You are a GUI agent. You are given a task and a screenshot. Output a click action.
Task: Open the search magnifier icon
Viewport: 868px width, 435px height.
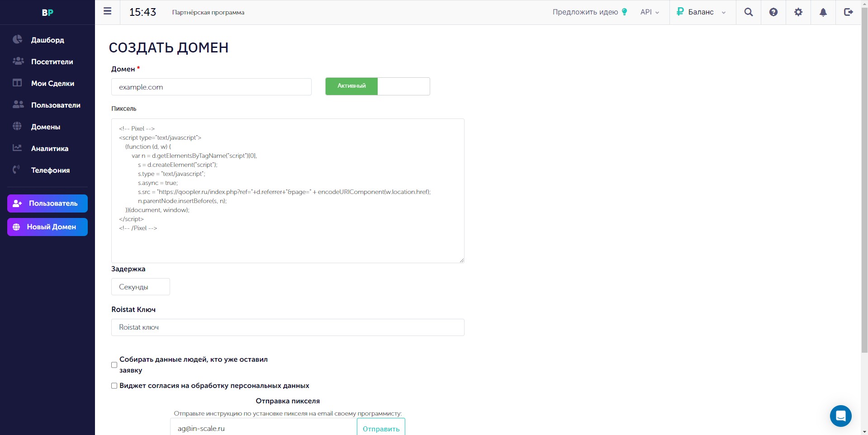tap(749, 12)
